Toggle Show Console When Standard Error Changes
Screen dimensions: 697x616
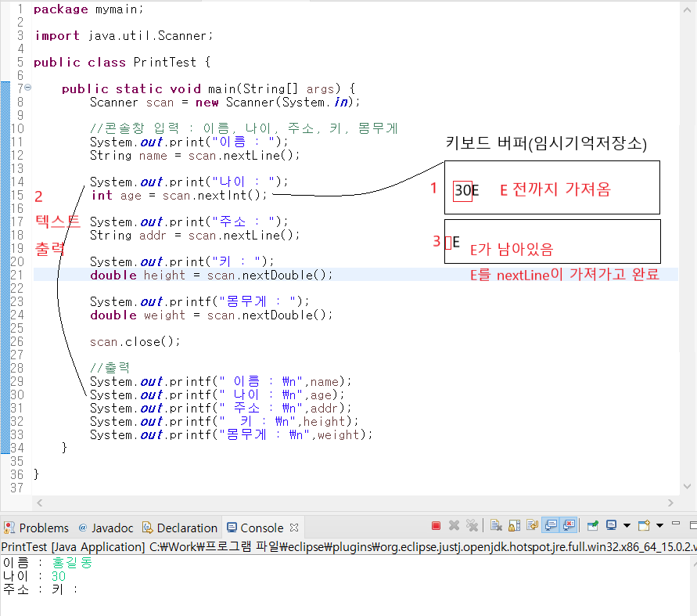tap(569, 526)
